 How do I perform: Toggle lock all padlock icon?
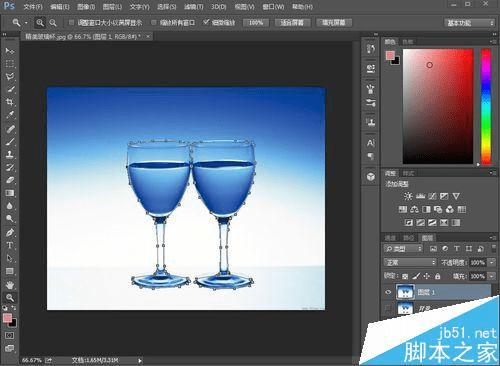point(438,276)
